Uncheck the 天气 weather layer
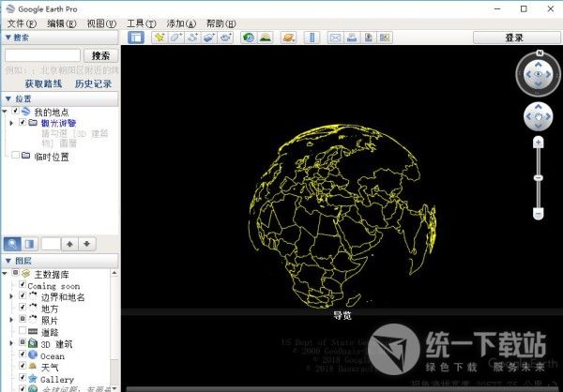 click(23, 366)
